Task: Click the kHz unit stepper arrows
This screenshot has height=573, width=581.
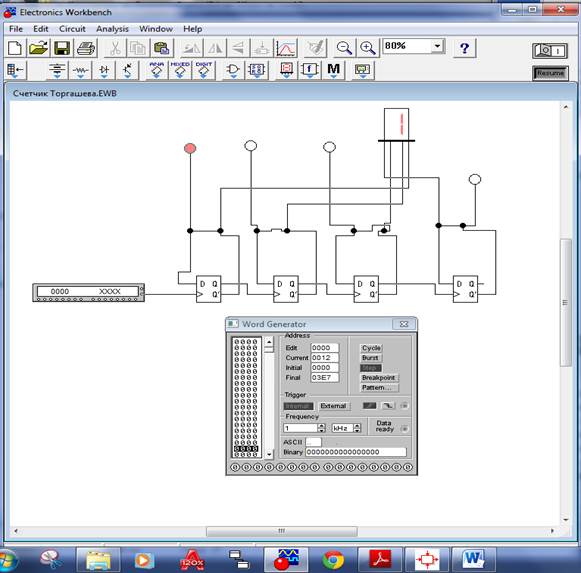Action: [x=357, y=428]
